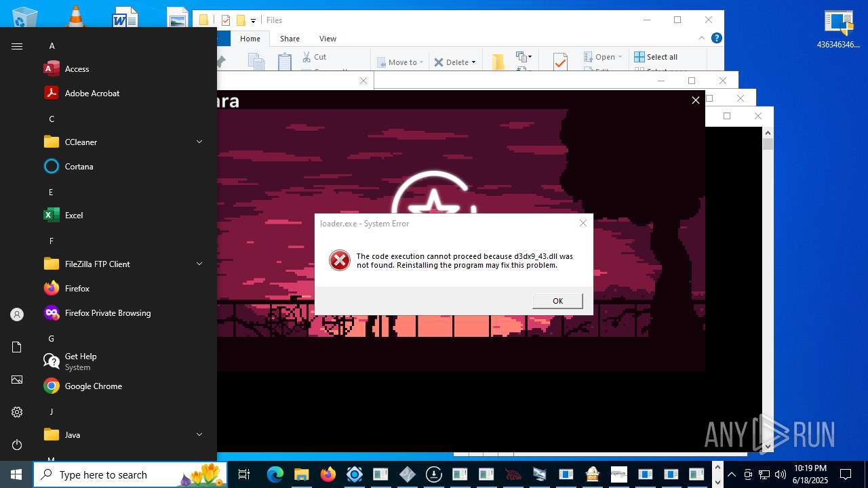Expand the CCleaner folder chevron

[x=199, y=142]
